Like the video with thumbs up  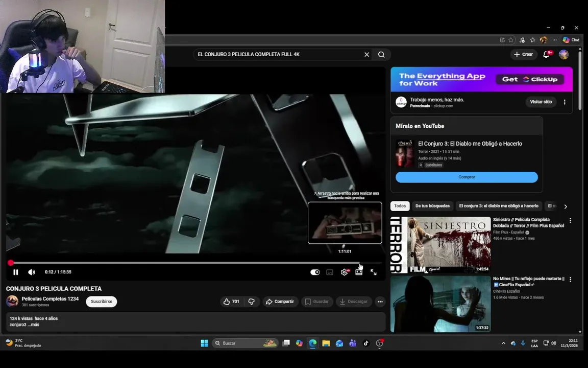tap(231, 302)
